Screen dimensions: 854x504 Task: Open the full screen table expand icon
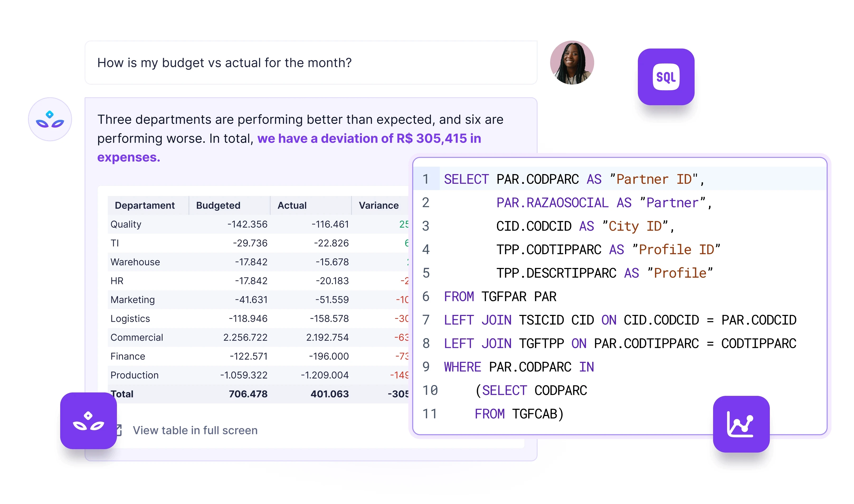click(x=119, y=430)
